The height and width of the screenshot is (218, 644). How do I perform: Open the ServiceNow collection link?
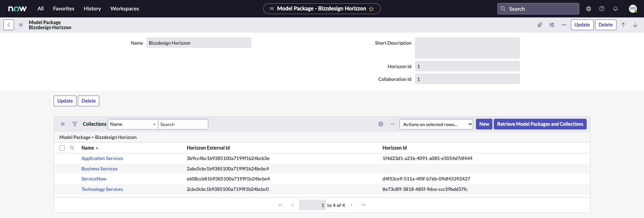[x=94, y=179]
